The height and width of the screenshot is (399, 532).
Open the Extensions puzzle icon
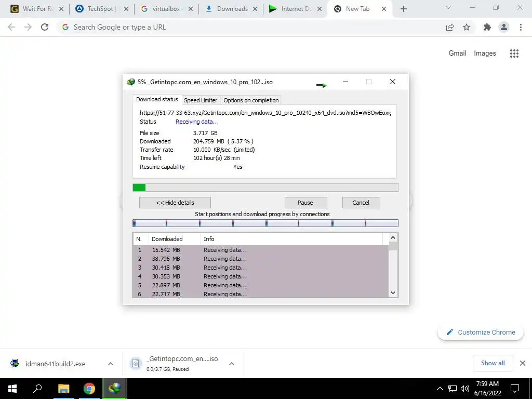(x=487, y=27)
